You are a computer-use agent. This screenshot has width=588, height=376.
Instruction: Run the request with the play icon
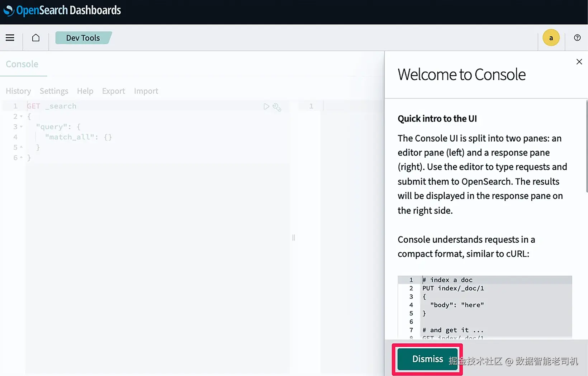click(266, 106)
